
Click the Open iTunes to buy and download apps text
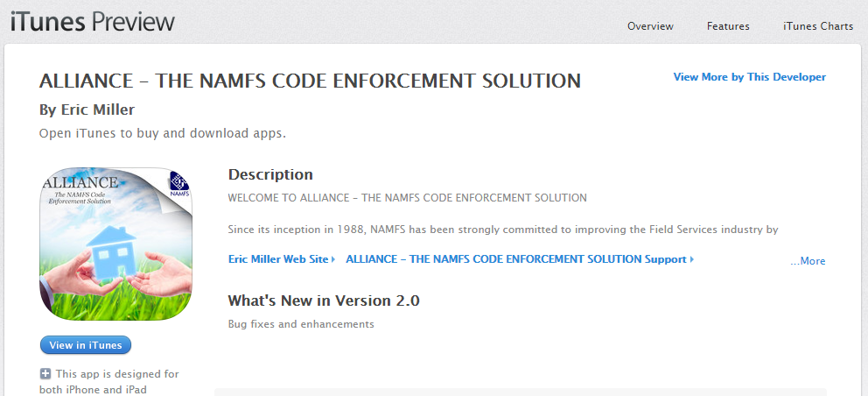point(163,134)
